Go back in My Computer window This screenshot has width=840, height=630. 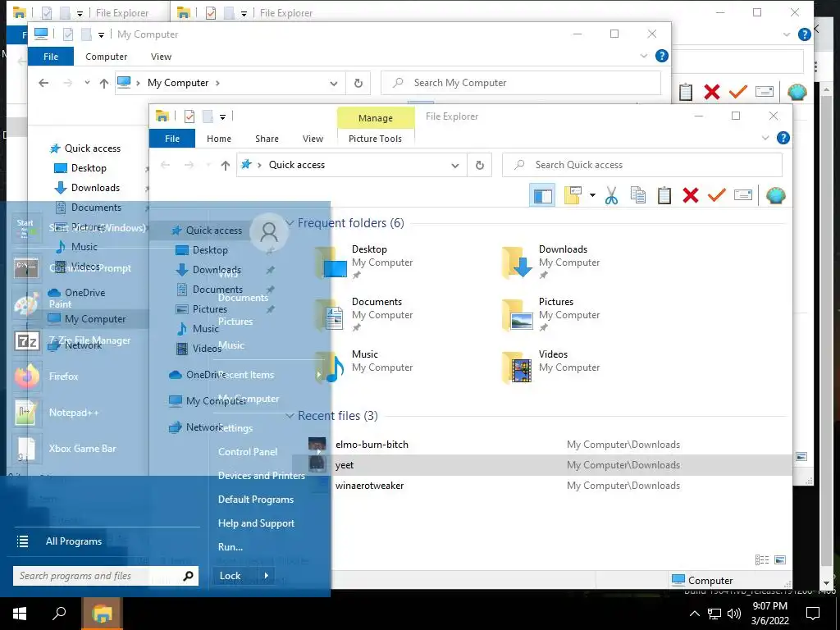click(x=43, y=83)
